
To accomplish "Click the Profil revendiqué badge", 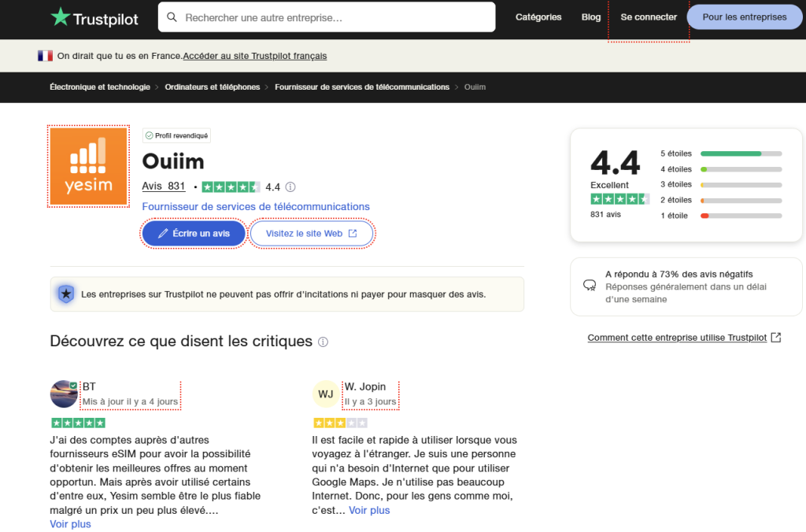I will tap(176, 136).
